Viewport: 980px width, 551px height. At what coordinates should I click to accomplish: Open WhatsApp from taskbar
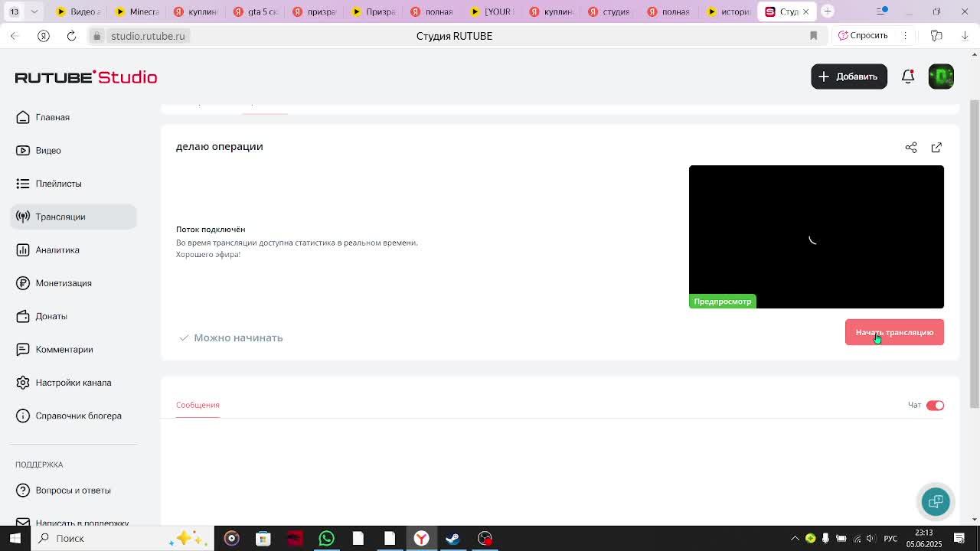click(x=326, y=538)
